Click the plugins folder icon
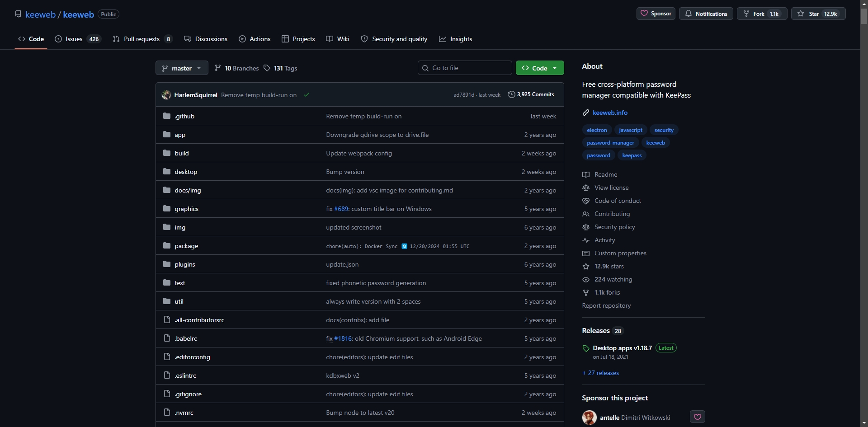Viewport: 868px width, 427px height. (167, 264)
